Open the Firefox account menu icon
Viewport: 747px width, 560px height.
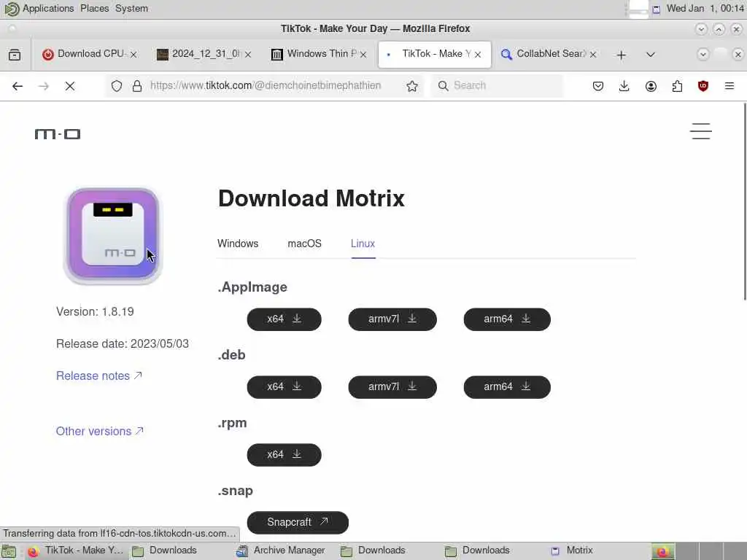pos(651,86)
